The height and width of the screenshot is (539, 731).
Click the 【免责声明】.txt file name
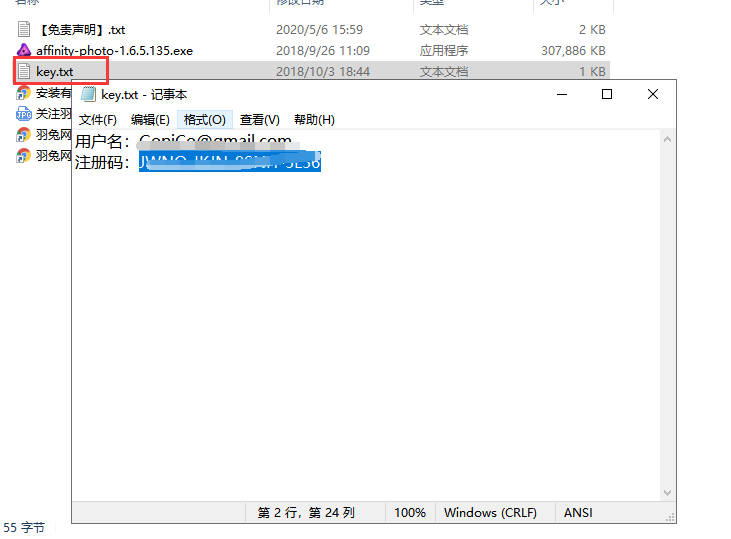(81, 30)
